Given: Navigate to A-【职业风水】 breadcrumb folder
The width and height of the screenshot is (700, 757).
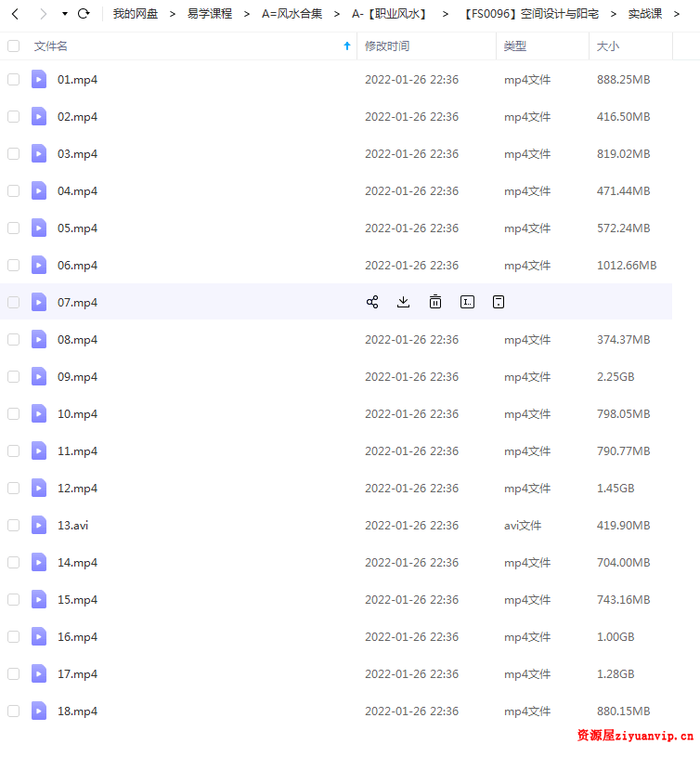Looking at the screenshot, I should (x=390, y=14).
